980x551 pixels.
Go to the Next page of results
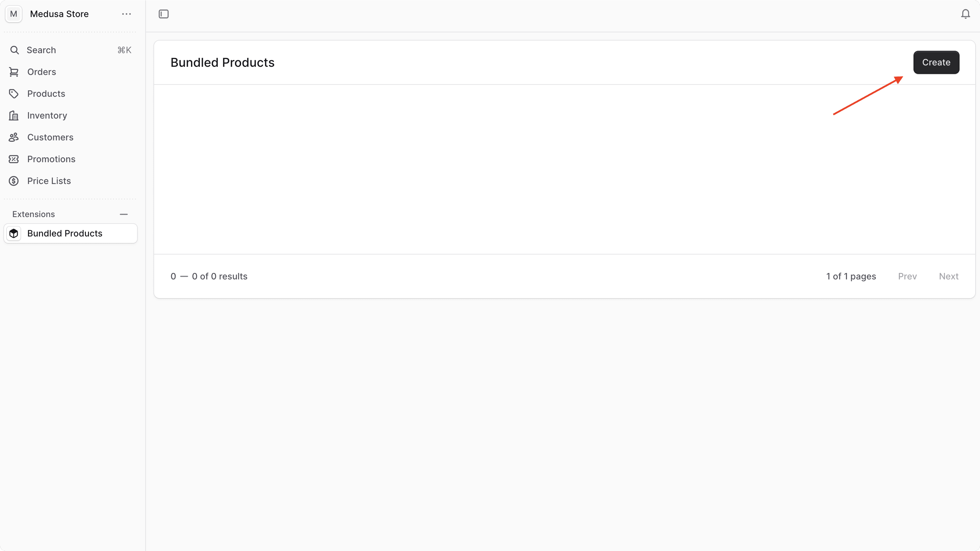[x=949, y=276]
